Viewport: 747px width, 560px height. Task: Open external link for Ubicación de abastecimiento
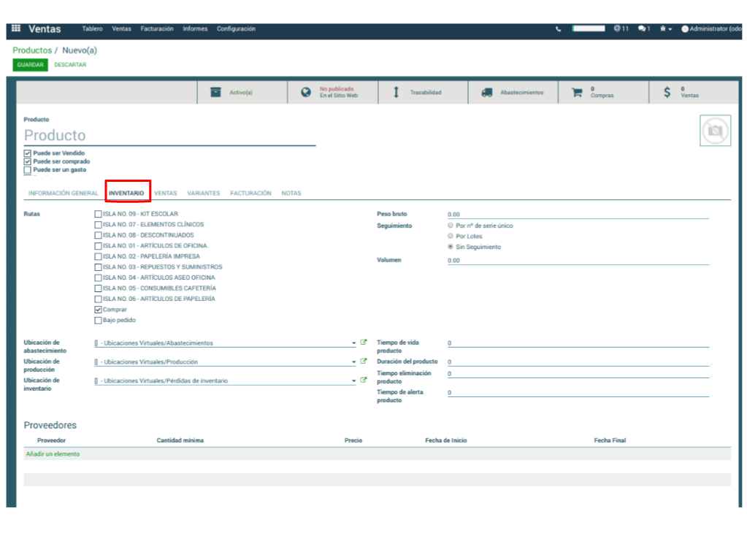(x=364, y=342)
